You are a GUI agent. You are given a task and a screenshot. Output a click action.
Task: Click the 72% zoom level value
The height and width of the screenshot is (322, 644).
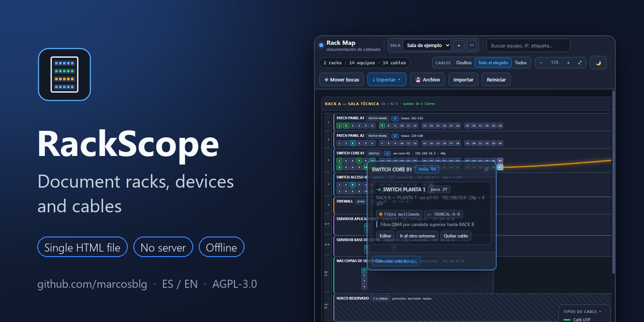click(554, 63)
